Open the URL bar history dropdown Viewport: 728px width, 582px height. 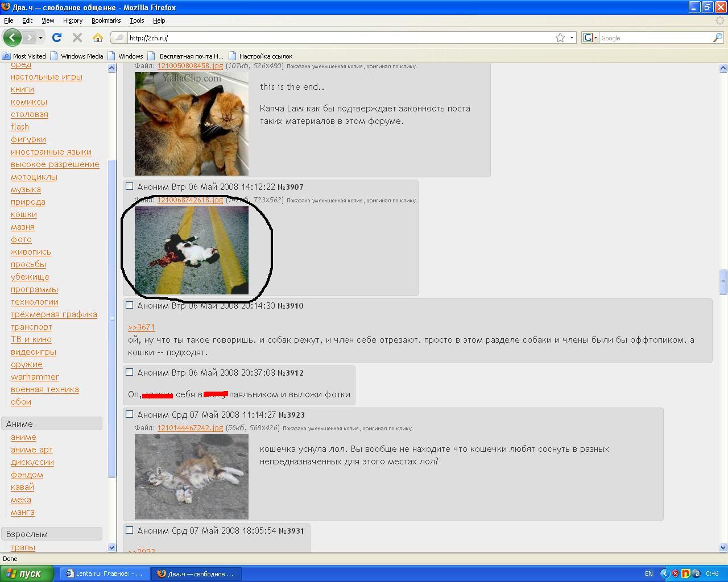coord(572,38)
